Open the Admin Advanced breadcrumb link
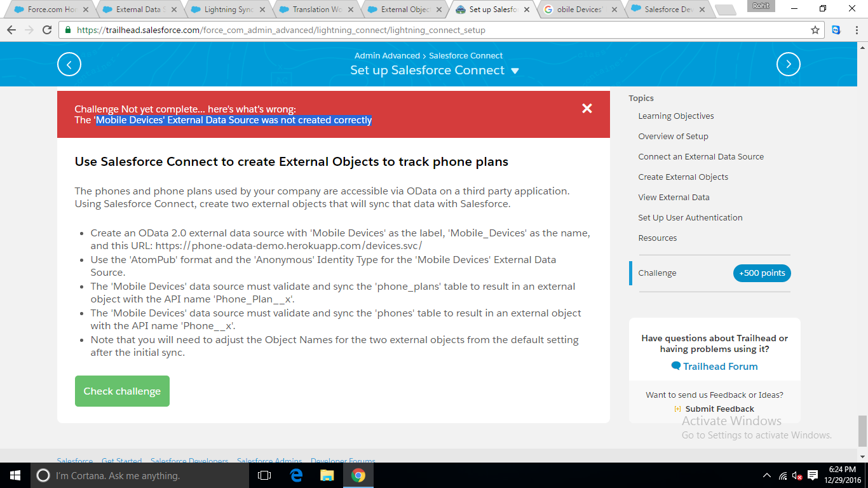 [387, 56]
